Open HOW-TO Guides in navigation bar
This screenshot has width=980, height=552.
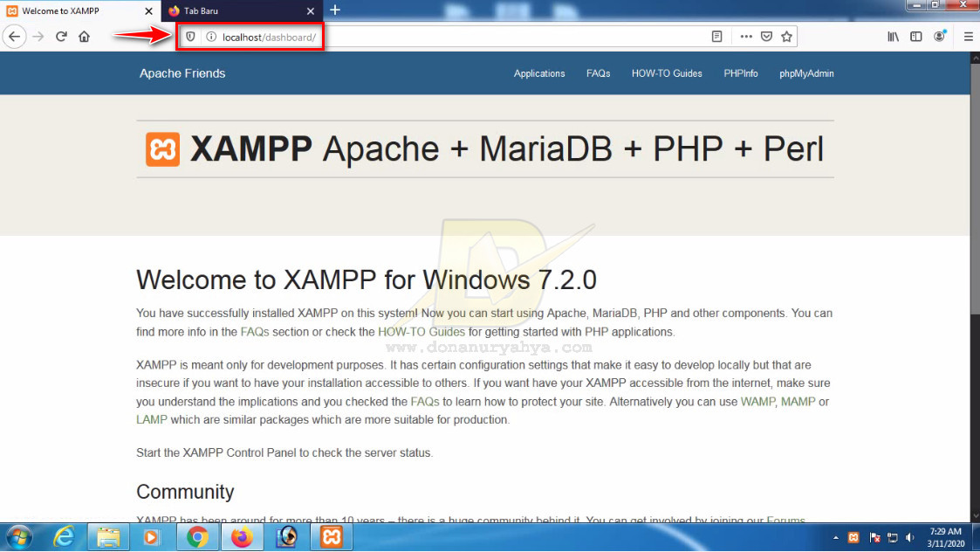point(667,73)
